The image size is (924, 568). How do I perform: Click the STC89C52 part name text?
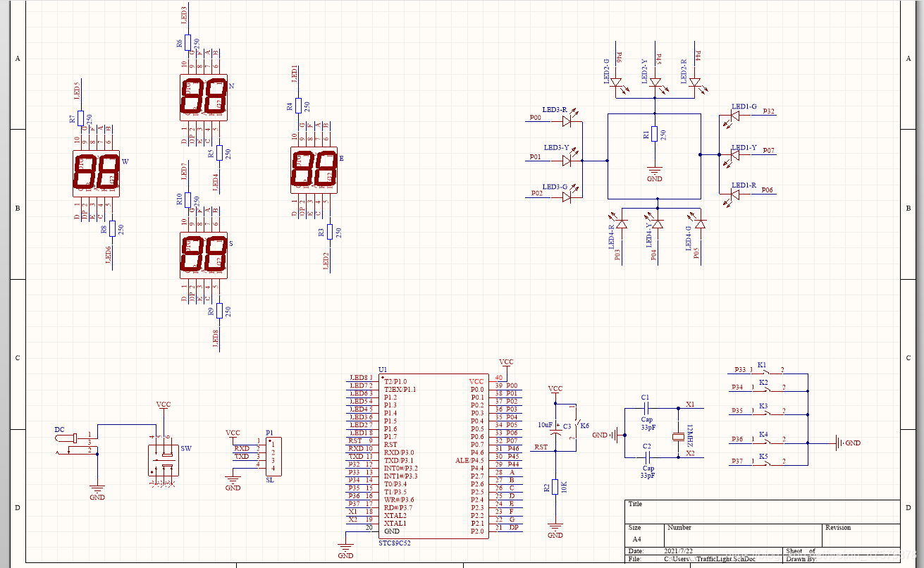point(395,543)
